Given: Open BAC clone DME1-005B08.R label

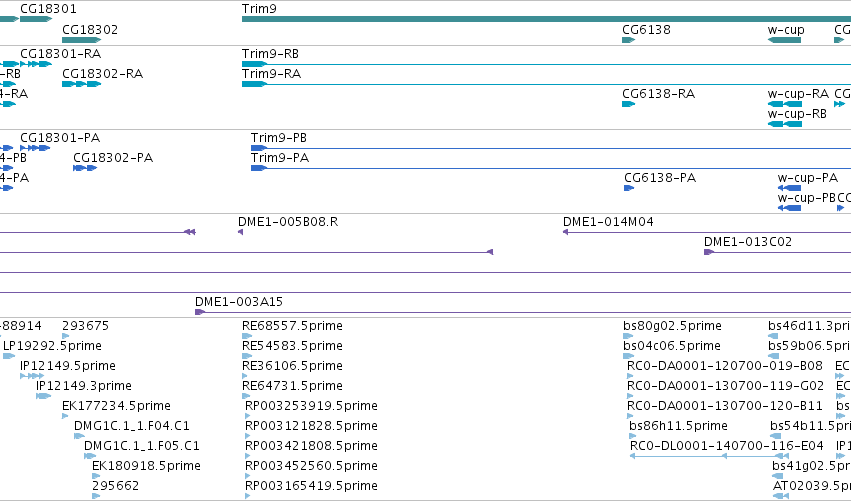Looking at the screenshot, I should tap(288, 222).
